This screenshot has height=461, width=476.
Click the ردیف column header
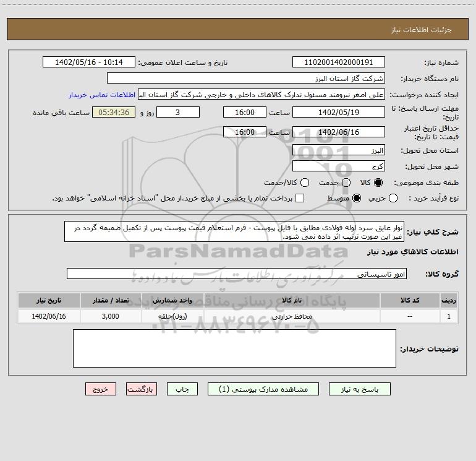point(449,300)
